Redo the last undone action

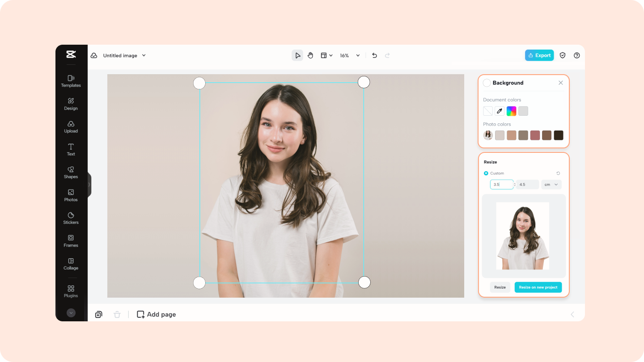[x=387, y=55]
